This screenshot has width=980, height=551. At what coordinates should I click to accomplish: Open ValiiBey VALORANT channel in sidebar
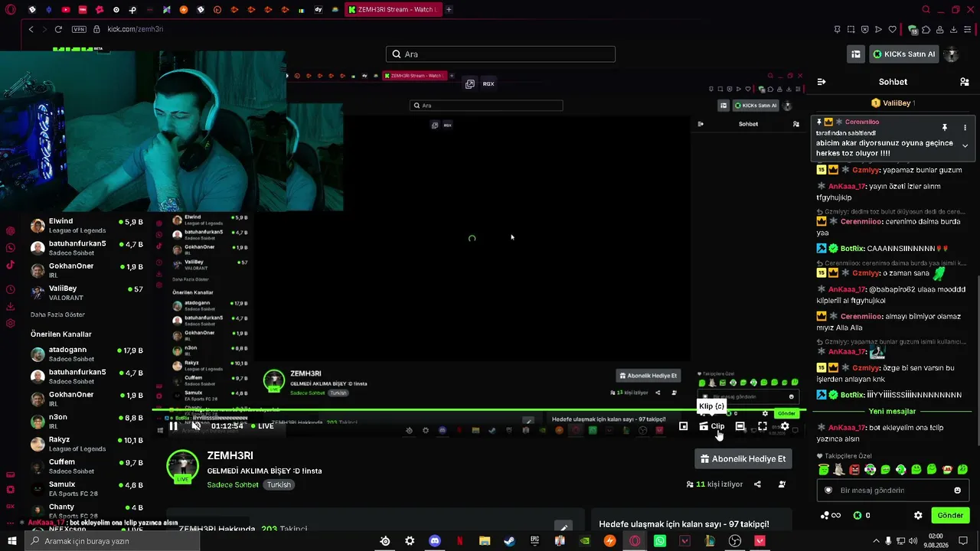coord(87,292)
